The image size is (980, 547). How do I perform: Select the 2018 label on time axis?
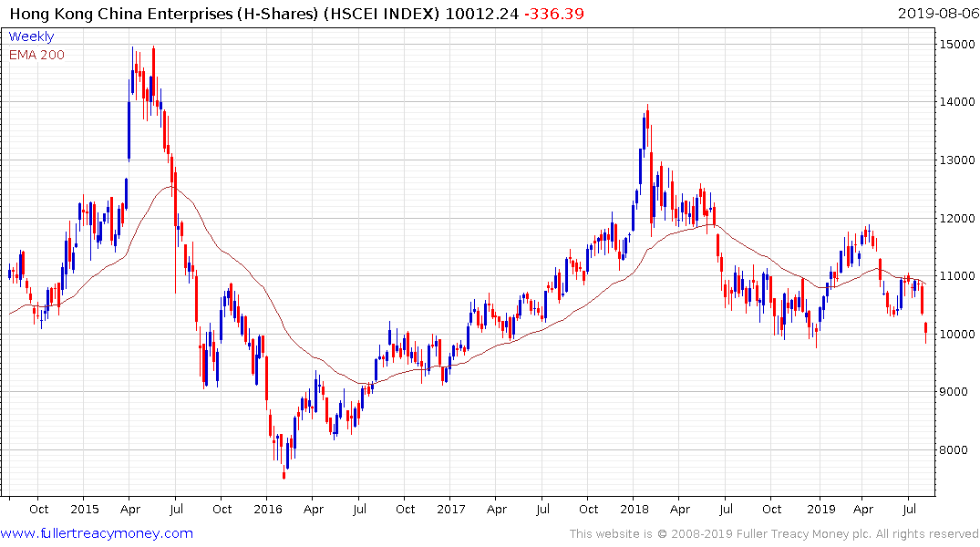pyautogui.click(x=635, y=509)
